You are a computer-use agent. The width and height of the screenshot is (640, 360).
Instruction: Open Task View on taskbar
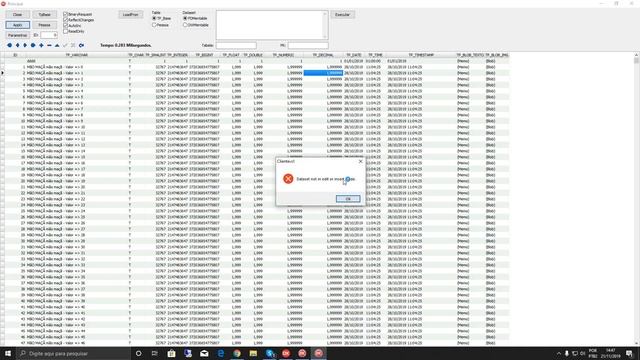pos(155,353)
